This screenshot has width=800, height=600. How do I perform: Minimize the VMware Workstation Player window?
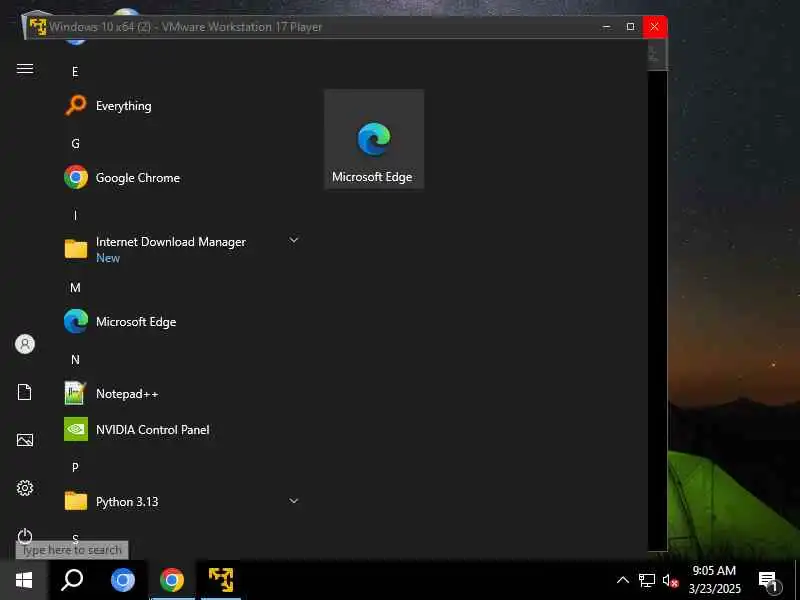tap(607, 27)
